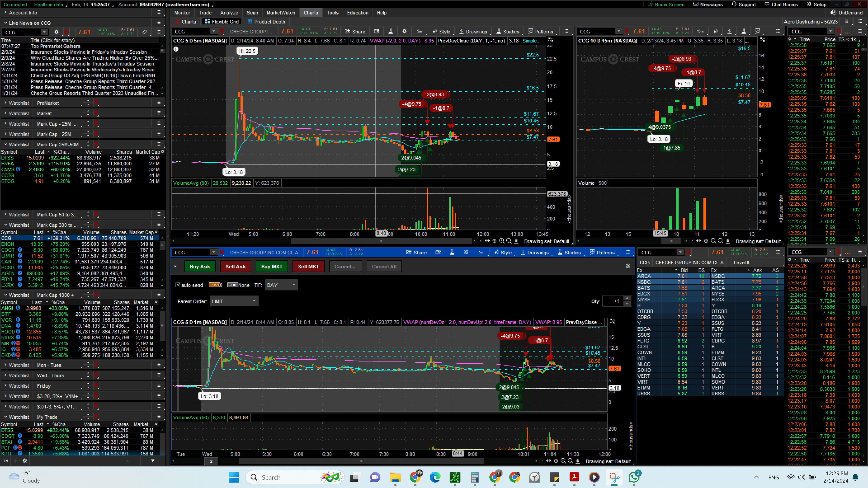The height and width of the screenshot is (488, 868).
Task: Switch to the Trade tab
Action: click(x=205, y=12)
